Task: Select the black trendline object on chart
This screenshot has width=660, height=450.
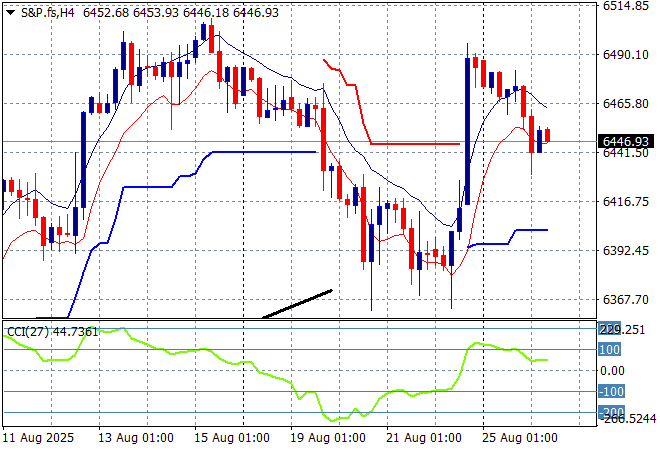Action: click(297, 304)
